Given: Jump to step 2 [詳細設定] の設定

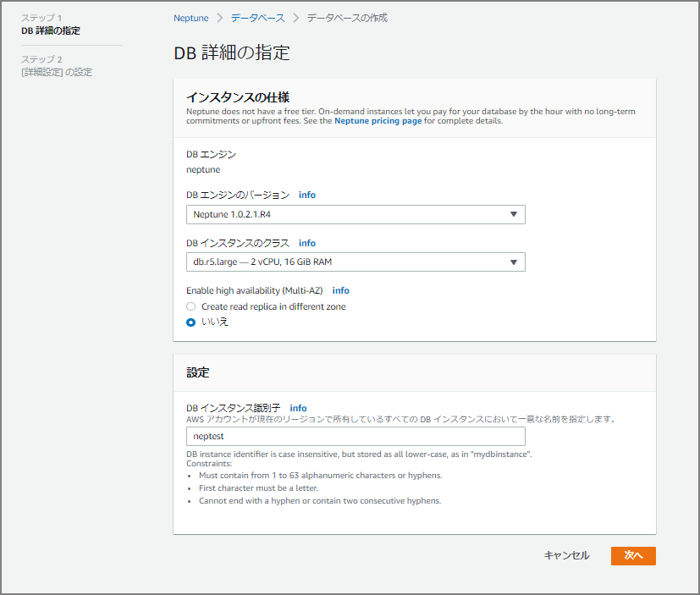Looking at the screenshot, I should 57,72.
